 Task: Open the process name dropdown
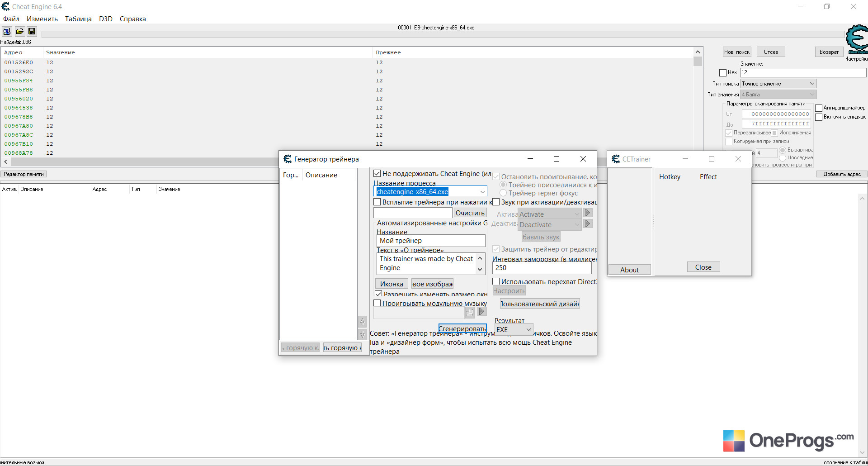482,192
